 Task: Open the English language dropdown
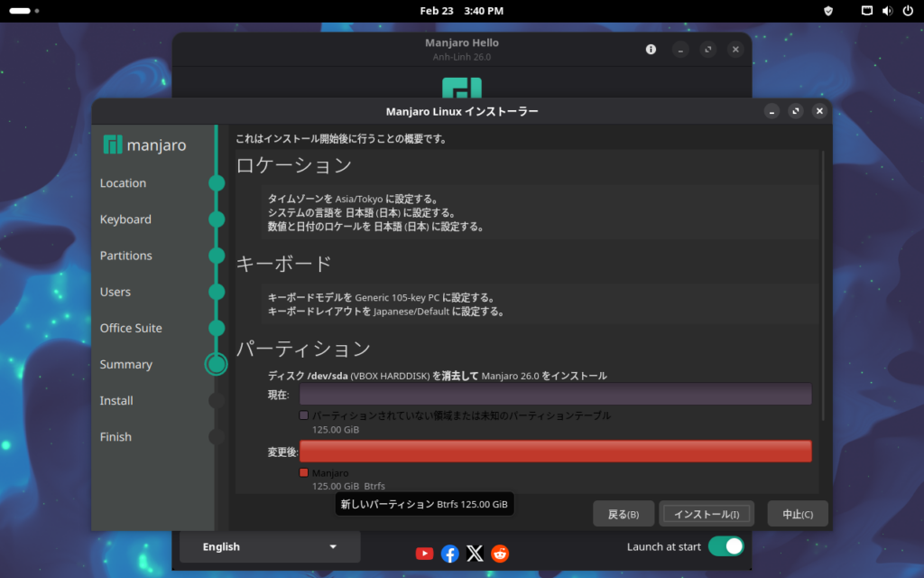(269, 546)
